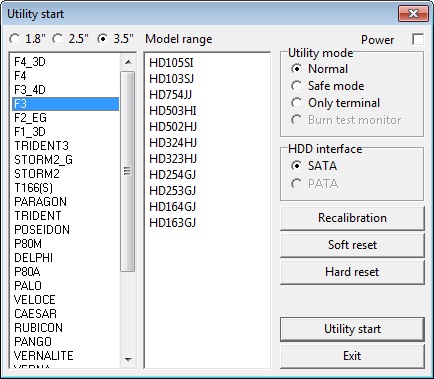Pick model HD105SI
The height and width of the screenshot is (379, 434).
(x=171, y=63)
